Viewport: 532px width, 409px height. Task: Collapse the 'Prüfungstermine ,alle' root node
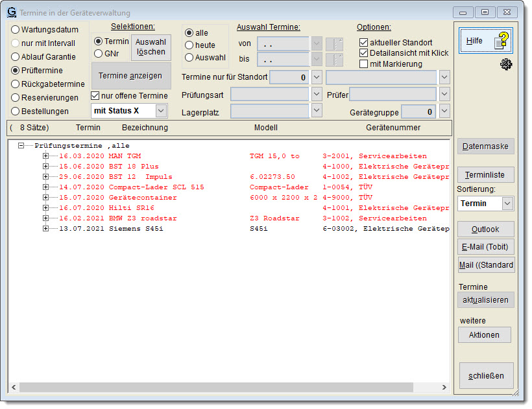point(22,146)
